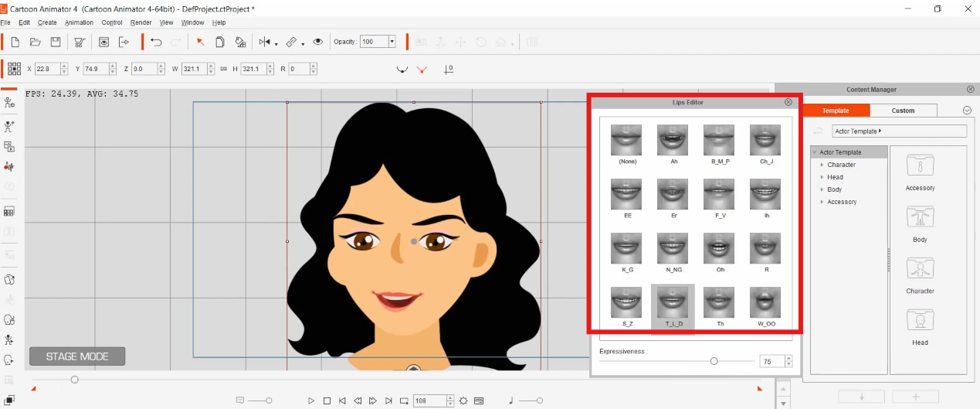The image size is (980, 409).
Task: Save the project using the disk icon
Action: click(x=56, y=42)
